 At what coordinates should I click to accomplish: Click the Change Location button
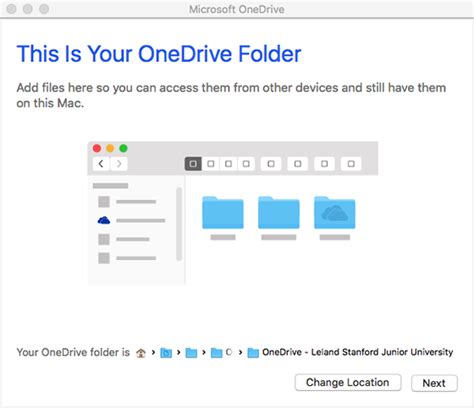click(x=348, y=382)
